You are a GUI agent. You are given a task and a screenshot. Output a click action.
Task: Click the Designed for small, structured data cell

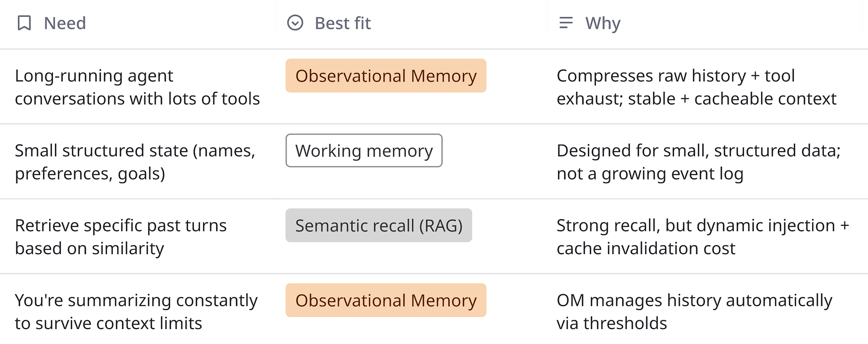click(x=698, y=162)
